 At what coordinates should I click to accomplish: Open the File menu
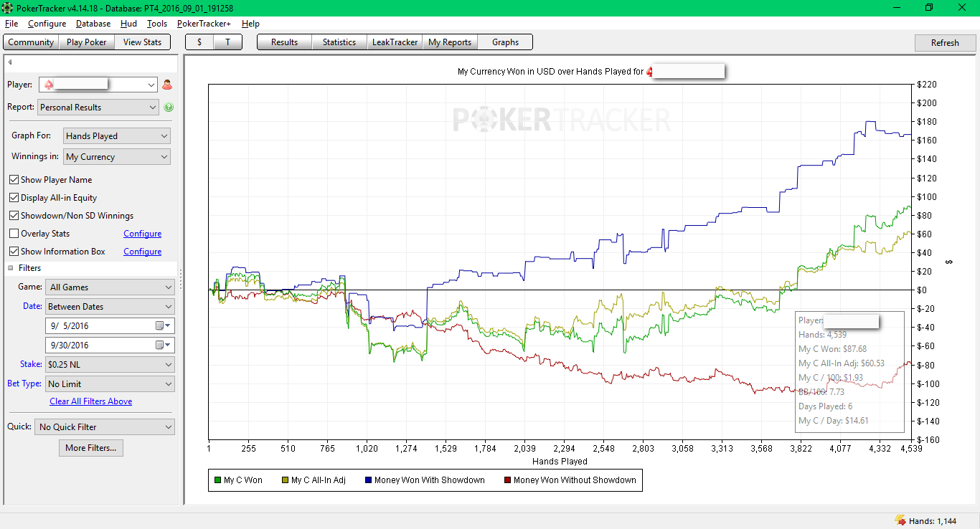click(11, 24)
